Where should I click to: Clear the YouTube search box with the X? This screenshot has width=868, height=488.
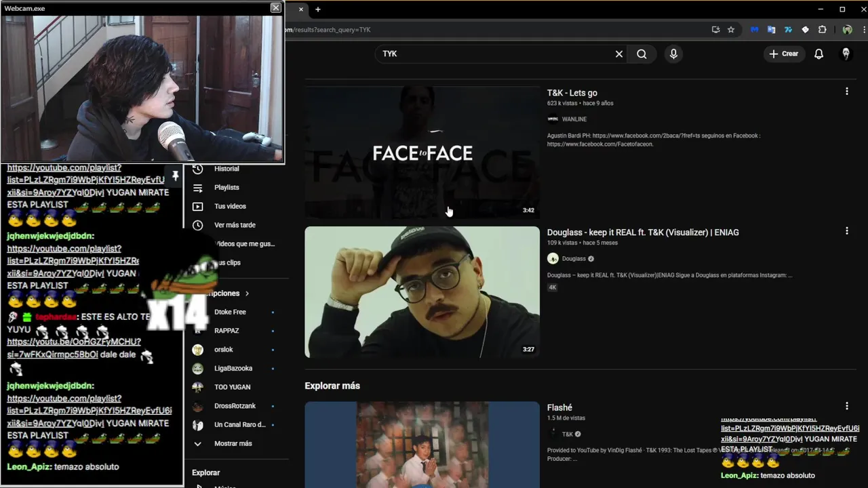(619, 54)
